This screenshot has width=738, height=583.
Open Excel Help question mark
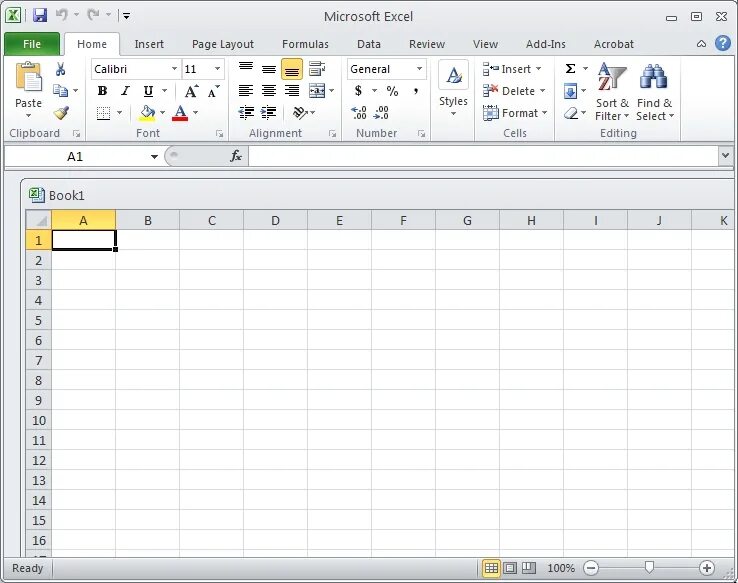[722, 44]
